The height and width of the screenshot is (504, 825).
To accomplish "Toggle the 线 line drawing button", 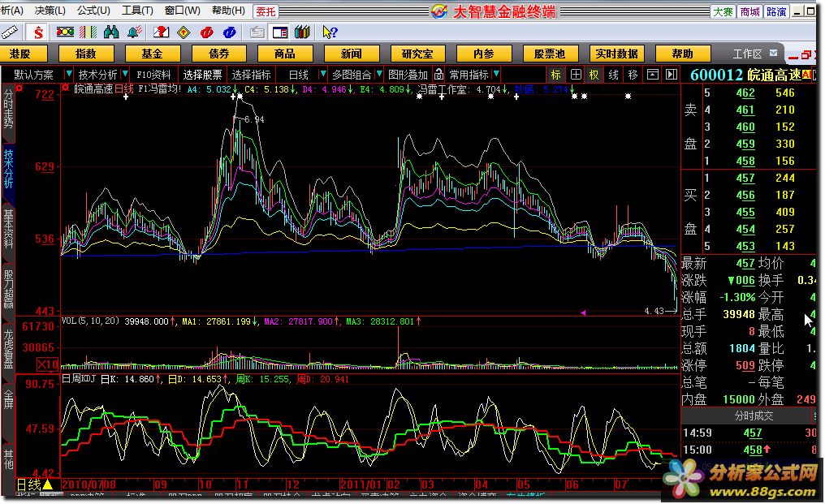I will 614,75.
